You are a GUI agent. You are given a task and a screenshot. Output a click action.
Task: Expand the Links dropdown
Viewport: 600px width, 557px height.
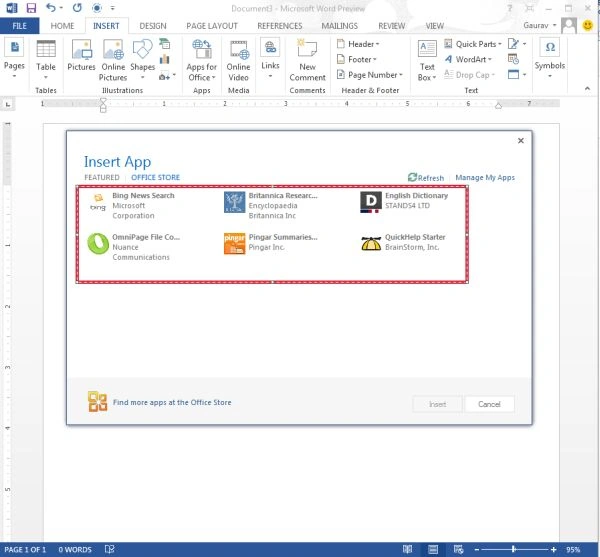coord(270,59)
